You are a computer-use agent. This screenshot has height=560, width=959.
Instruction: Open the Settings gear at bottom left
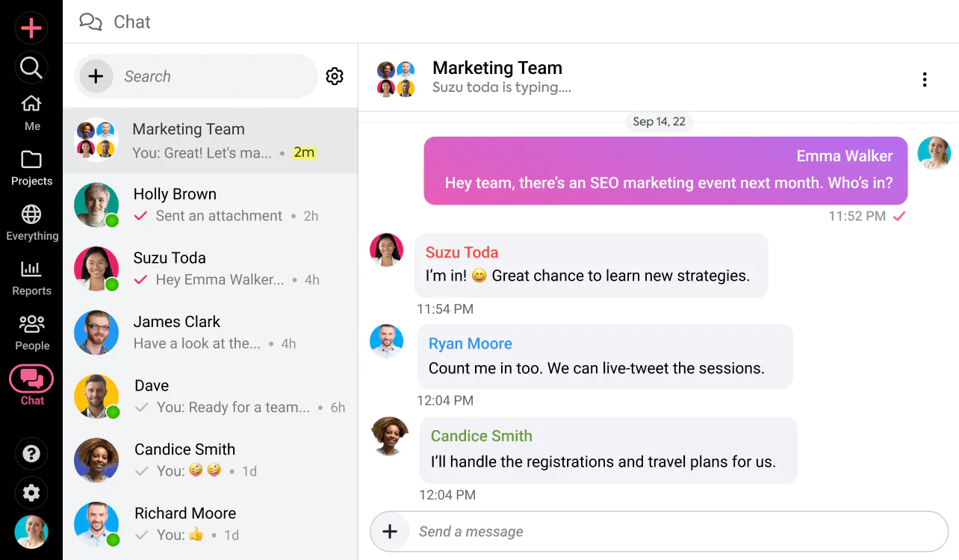(31, 493)
